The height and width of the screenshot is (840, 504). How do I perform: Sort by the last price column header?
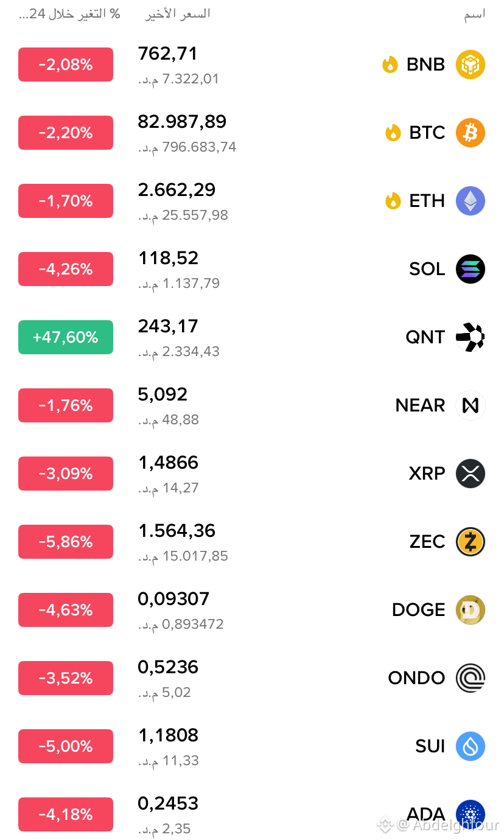coord(178,14)
